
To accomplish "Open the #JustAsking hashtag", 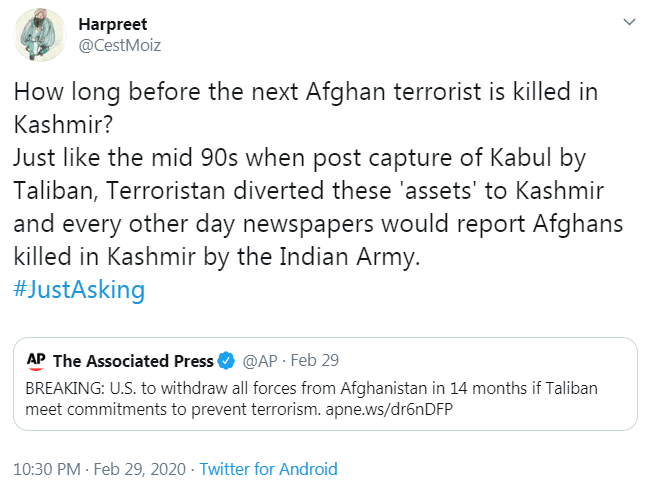I will pyautogui.click(x=80, y=290).
